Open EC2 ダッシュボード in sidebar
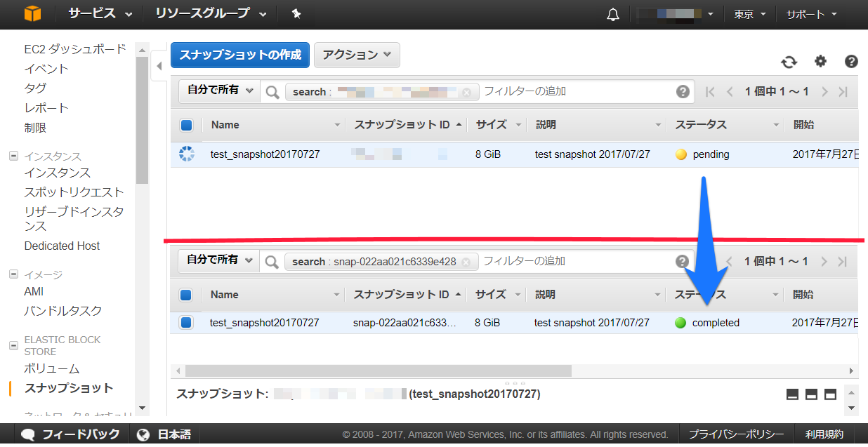The width and height of the screenshot is (868, 447). click(75, 49)
